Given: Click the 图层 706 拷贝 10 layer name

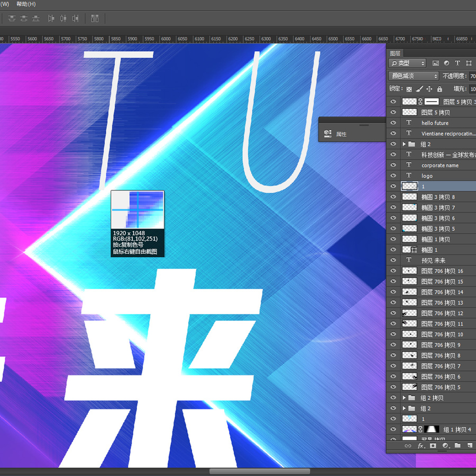Looking at the screenshot, I should coord(442,334).
